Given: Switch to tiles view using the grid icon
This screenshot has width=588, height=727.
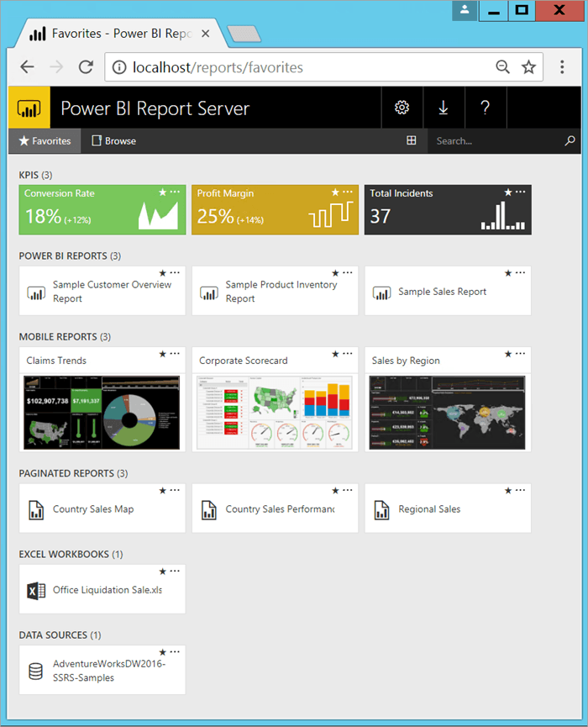Looking at the screenshot, I should (x=411, y=140).
